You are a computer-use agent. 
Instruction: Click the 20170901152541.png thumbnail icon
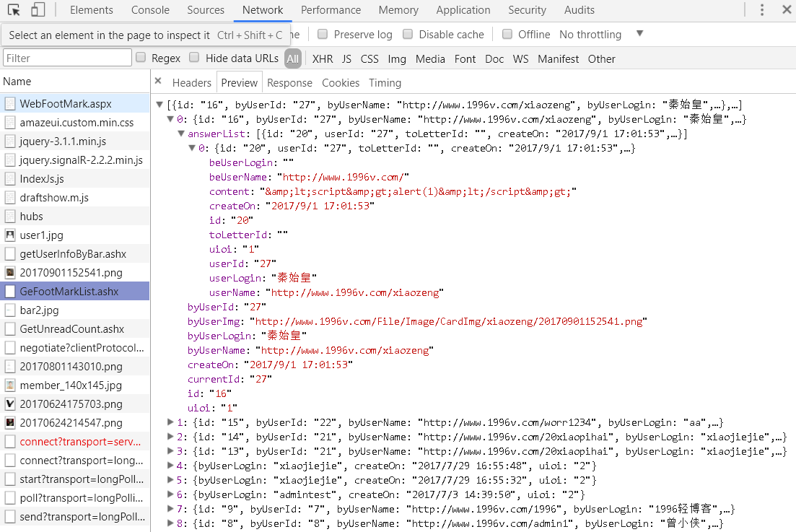pyautogui.click(x=10, y=273)
